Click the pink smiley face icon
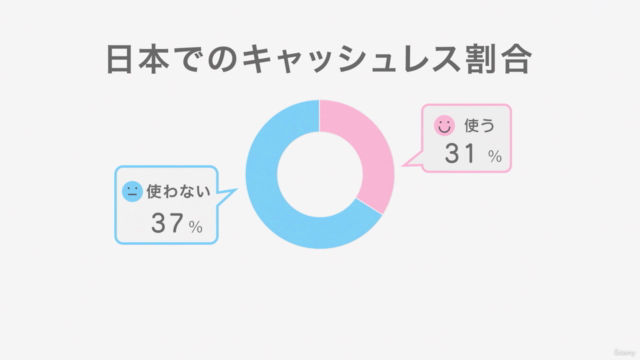This screenshot has width=640, height=360. (x=444, y=125)
